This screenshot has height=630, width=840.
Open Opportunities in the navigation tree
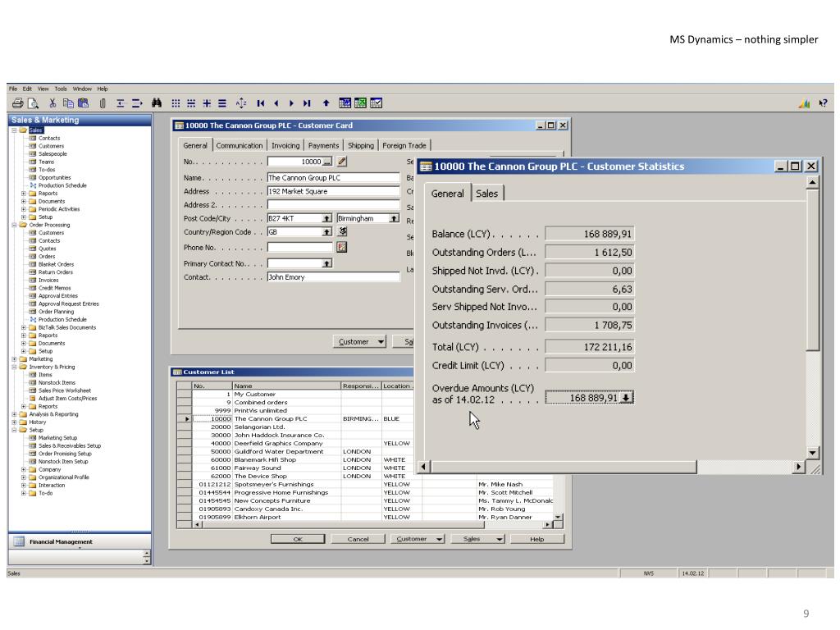click(x=54, y=177)
